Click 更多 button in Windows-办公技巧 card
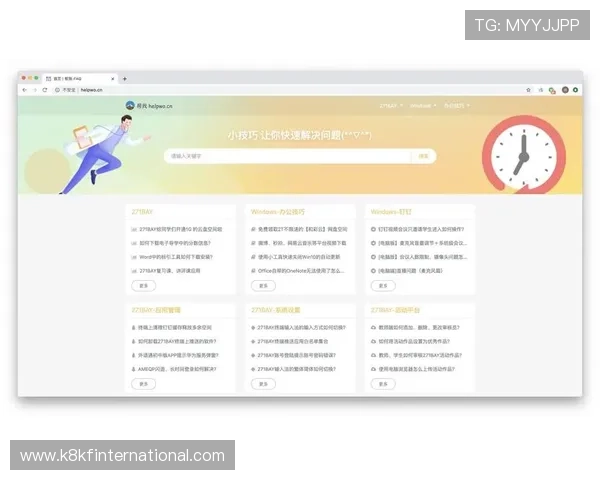 point(263,285)
